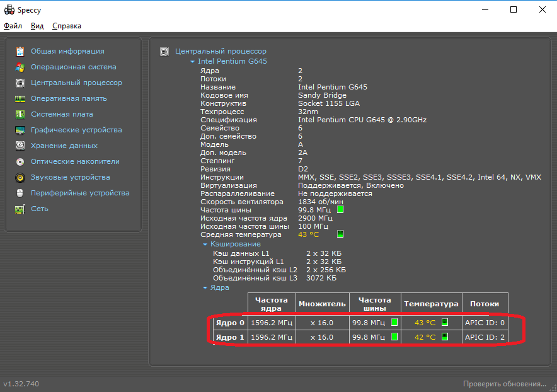Click the Проверить обновления link
The height and width of the screenshot is (392, 557).
[504, 384]
